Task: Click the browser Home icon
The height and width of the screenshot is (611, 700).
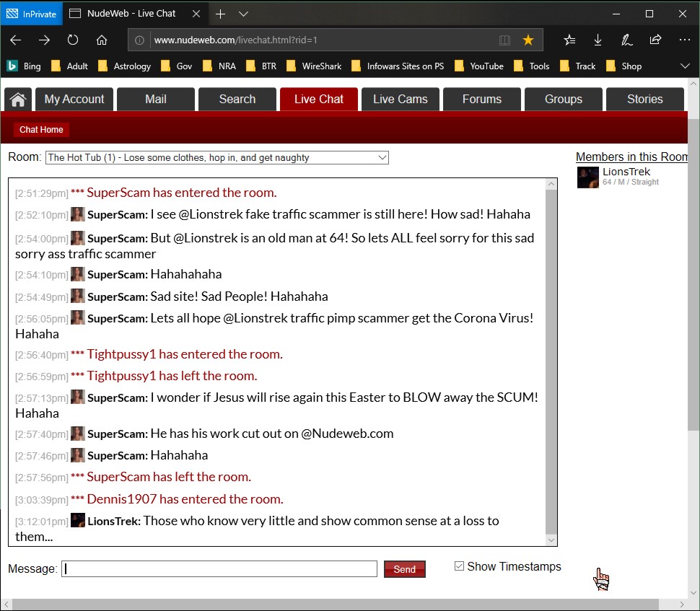Action: point(102,40)
